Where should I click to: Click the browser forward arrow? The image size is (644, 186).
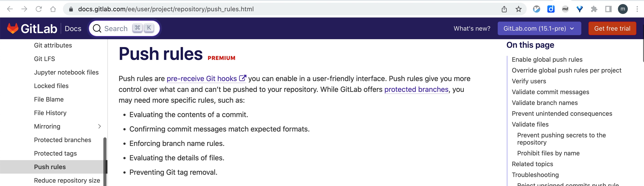[24, 9]
